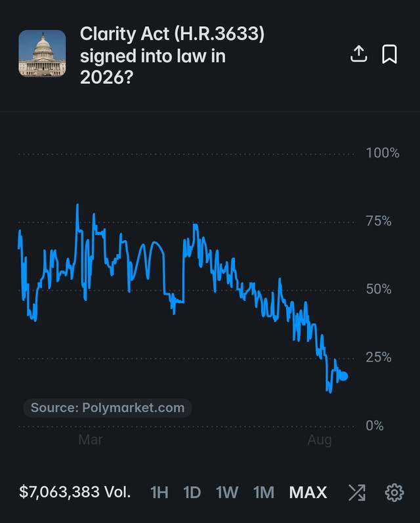
Task: Tap the current price dot on chart
Action: 343,376
